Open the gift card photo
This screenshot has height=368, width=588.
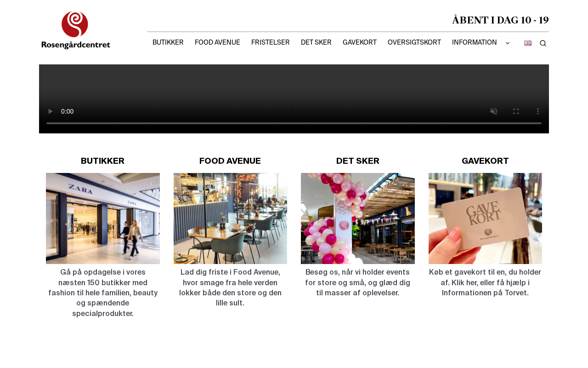pos(485,218)
